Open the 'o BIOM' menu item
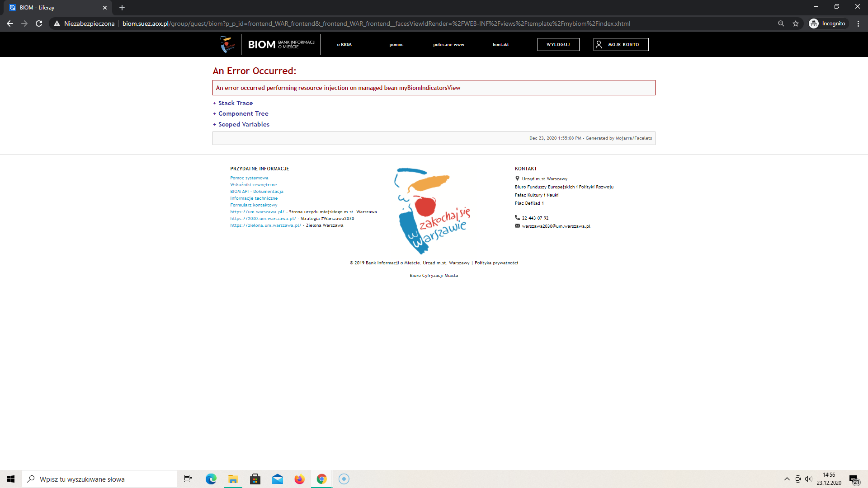868x488 pixels. [344, 45]
